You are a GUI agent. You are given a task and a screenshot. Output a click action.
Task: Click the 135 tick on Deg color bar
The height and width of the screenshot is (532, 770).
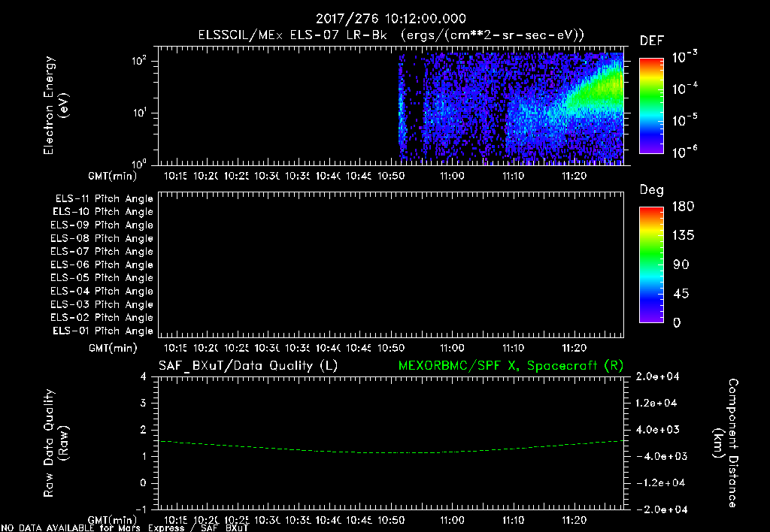683,236
